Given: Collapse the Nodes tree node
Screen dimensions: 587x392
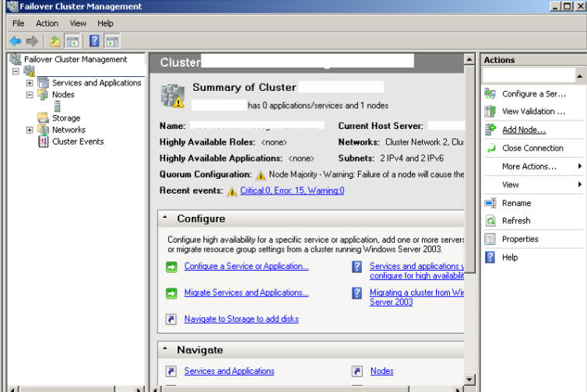Looking at the screenshot, I should click(30, 95).
